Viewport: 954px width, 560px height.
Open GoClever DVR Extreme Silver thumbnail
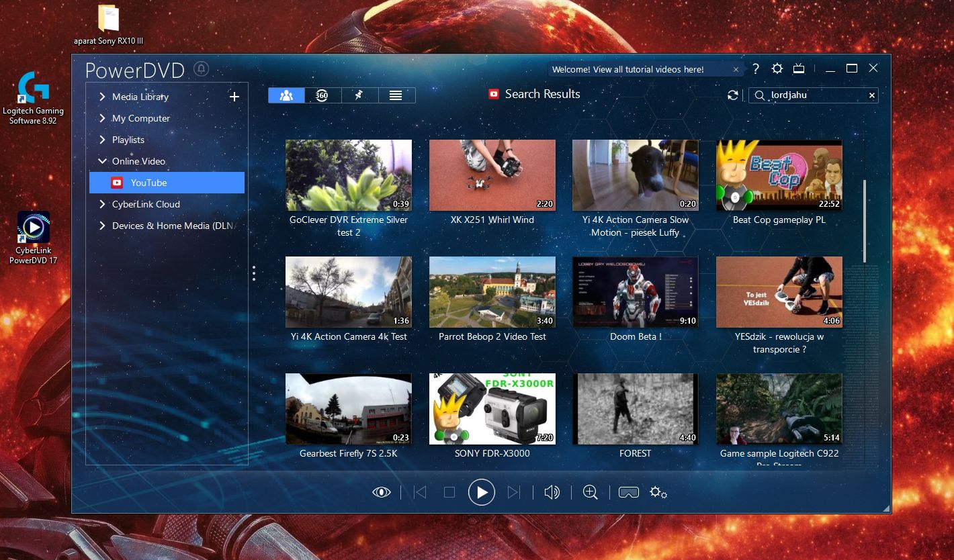click(x=349, y=175)
